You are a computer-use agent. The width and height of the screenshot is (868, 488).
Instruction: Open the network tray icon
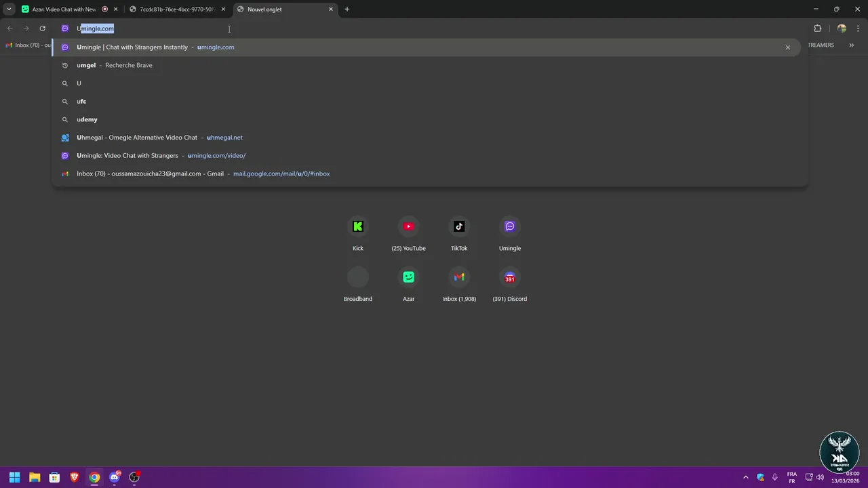(809, 477)
